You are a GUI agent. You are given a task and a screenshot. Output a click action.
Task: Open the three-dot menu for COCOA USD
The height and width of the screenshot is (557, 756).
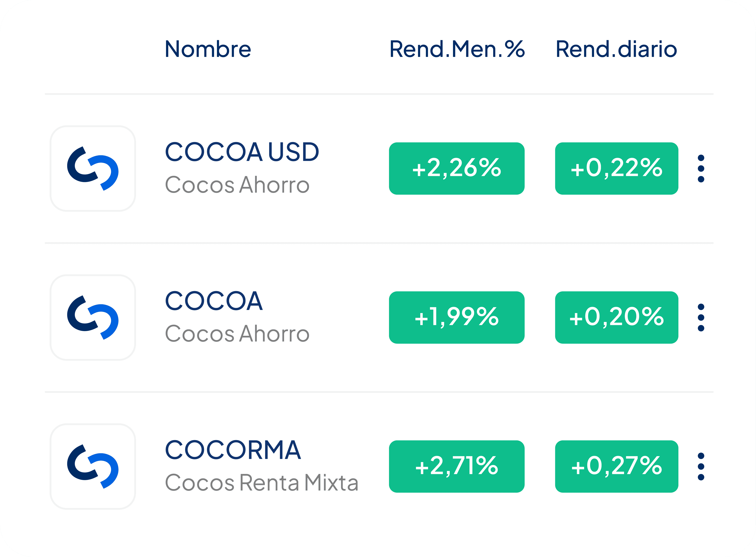click(701, 169)
